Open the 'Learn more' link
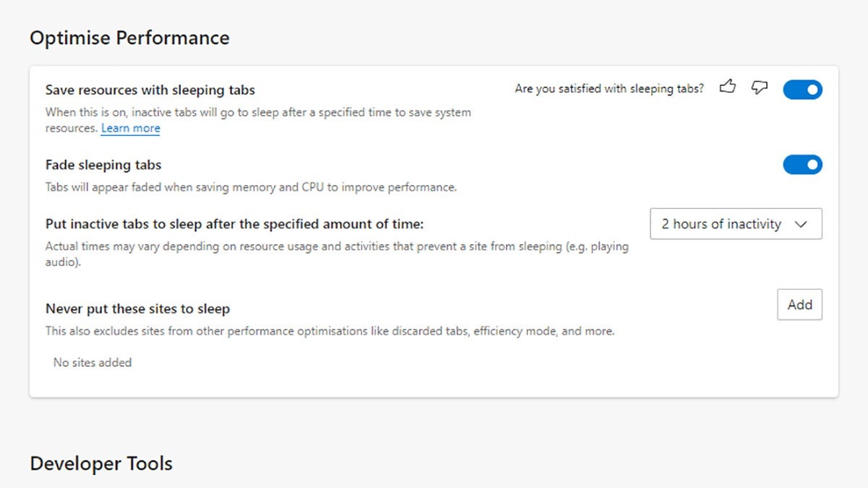This screenshot has height=488, width=868. pyautogui.click(x=130, y=129)
